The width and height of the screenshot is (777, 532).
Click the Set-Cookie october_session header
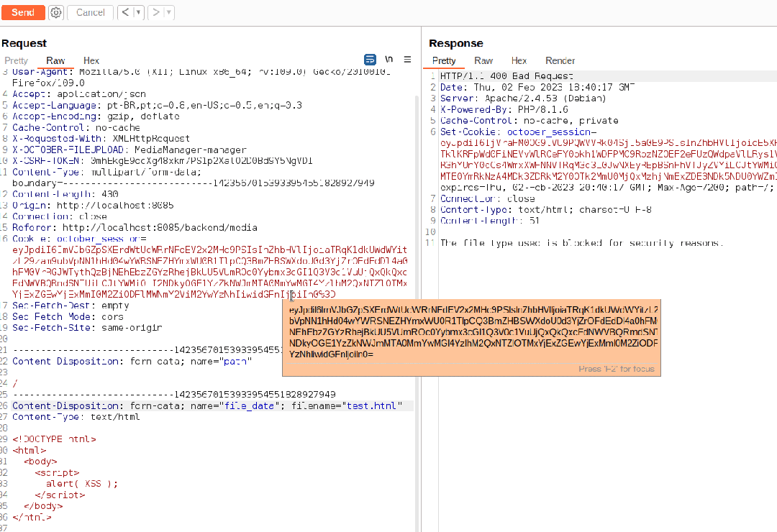(x=518, y=132)
